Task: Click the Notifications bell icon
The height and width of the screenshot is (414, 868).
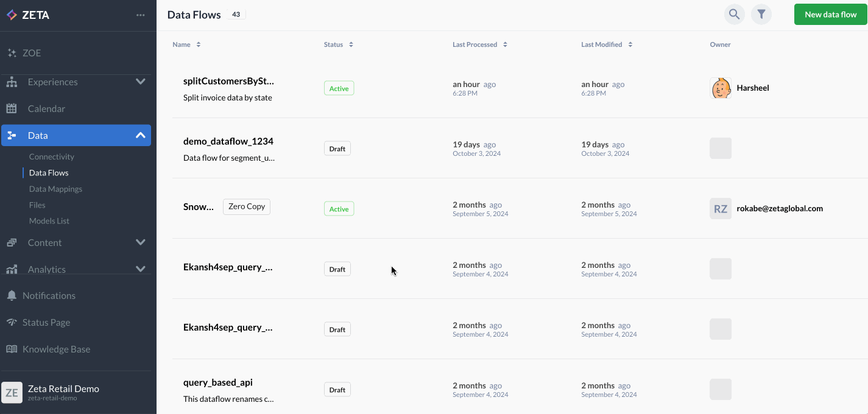Action: click(x=12, y=295)
